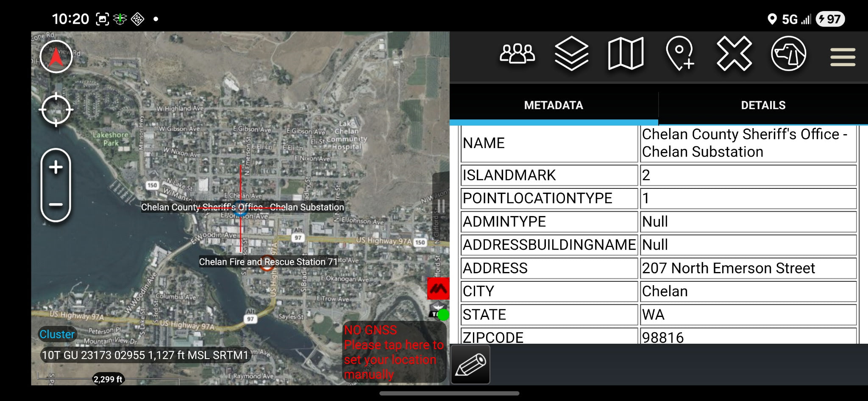Select the ADDRESS field label
This screenshot has height=401, width=868.
pyautogui.click(x=549, y=268)
